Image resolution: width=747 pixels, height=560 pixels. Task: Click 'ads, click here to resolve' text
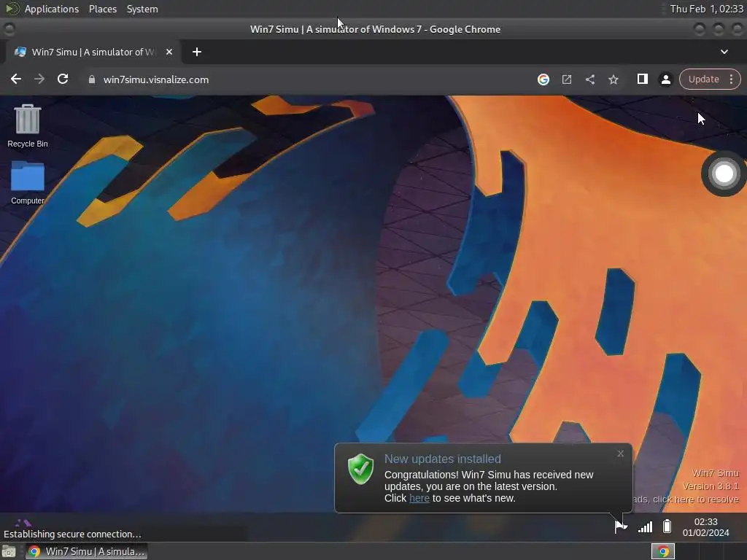[x=686, y=499]
